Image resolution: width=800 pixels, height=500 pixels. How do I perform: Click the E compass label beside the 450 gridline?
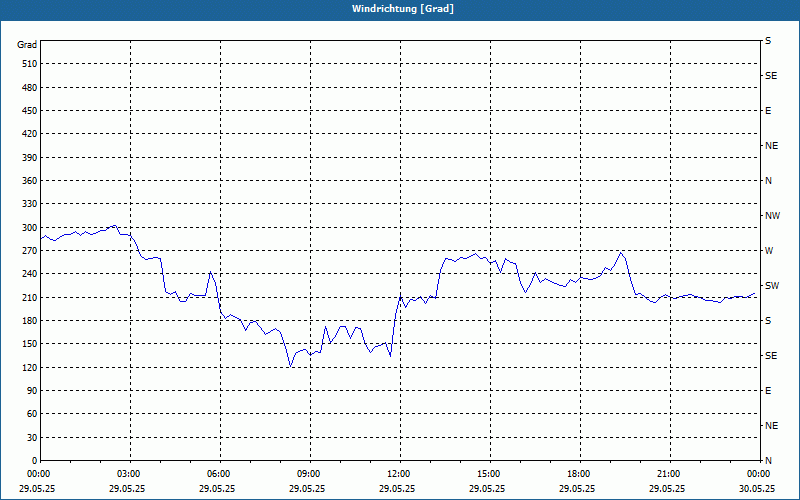pyautogui.click(x=768, y=111)
